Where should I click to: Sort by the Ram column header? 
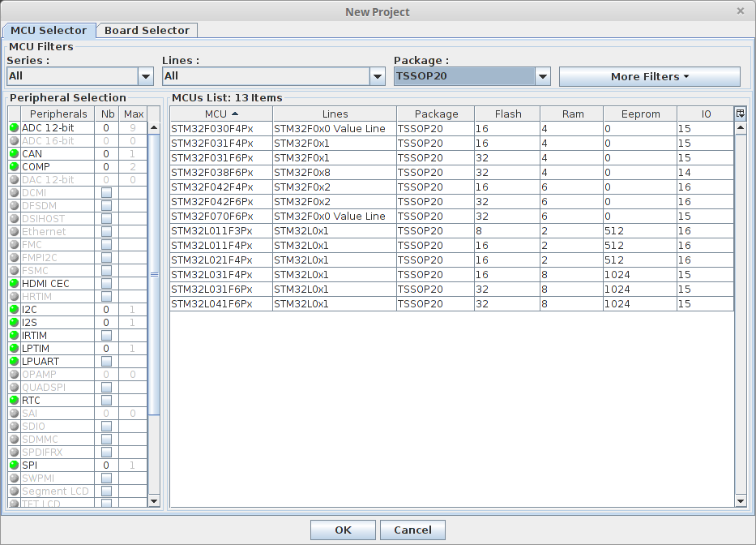pyautogui.click(x=572, y=114)
